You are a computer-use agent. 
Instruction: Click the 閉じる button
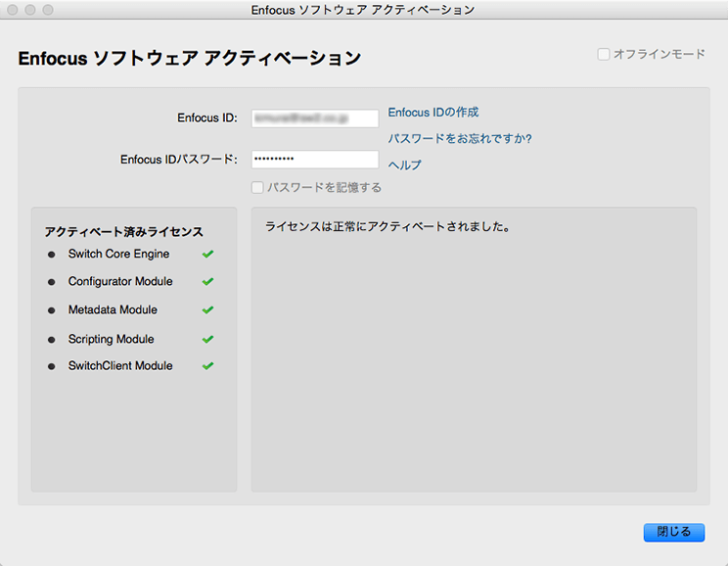pos(673,532)
